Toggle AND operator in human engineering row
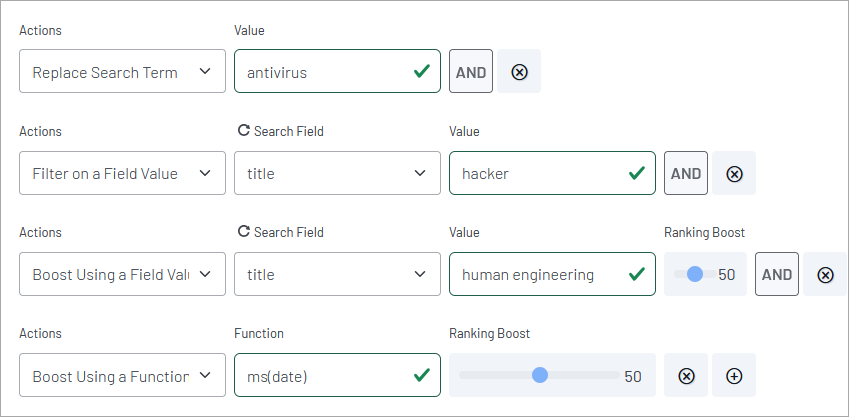Viewport: 849px width, 417px height. point(777,274)
